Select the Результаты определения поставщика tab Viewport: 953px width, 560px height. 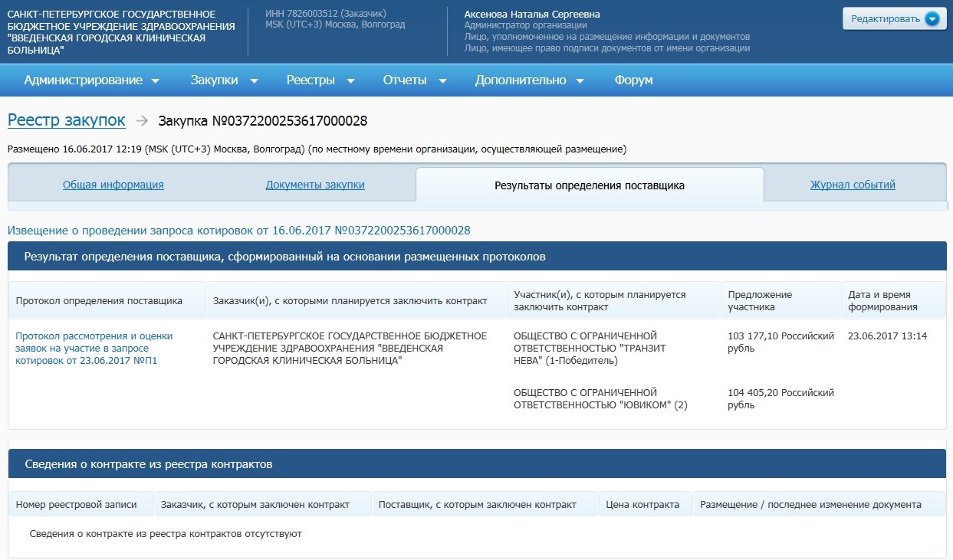(x=590, y=185)
